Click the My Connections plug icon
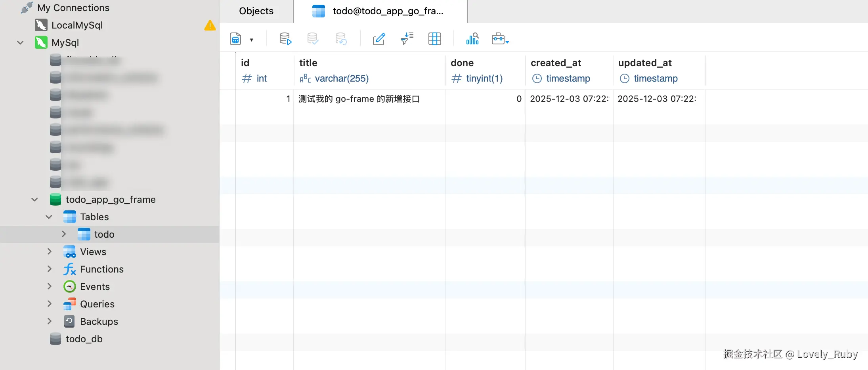 27,8
